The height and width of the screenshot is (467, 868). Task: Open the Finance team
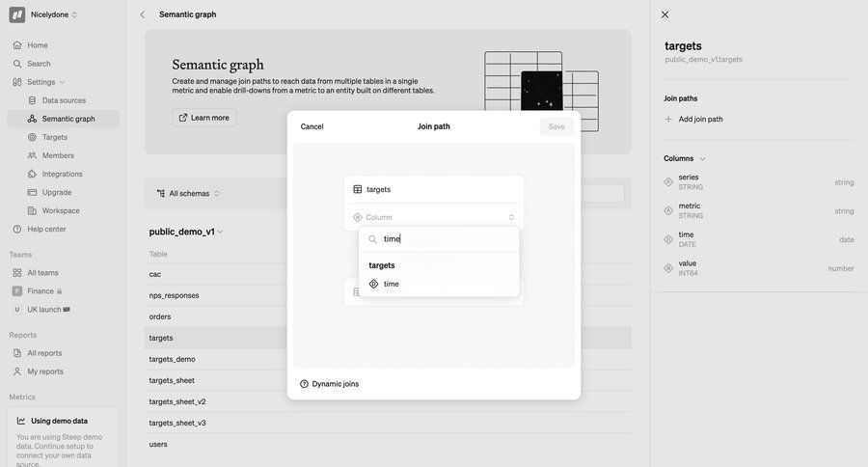tap(41, 290)
